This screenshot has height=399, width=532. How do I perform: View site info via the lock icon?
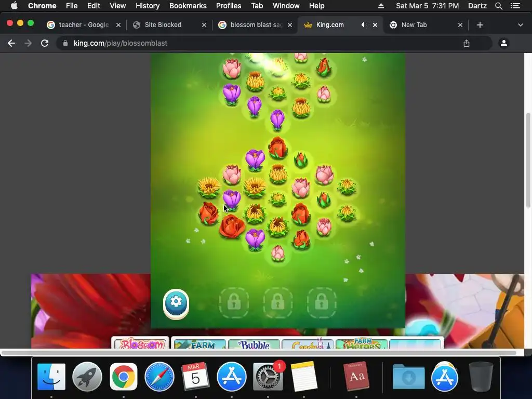coord(65,43)
